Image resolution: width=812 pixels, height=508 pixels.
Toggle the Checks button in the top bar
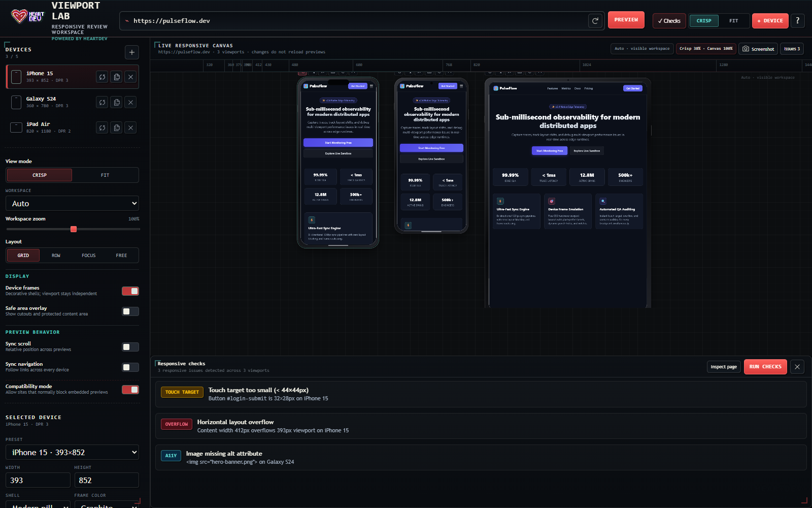point(669,21)
